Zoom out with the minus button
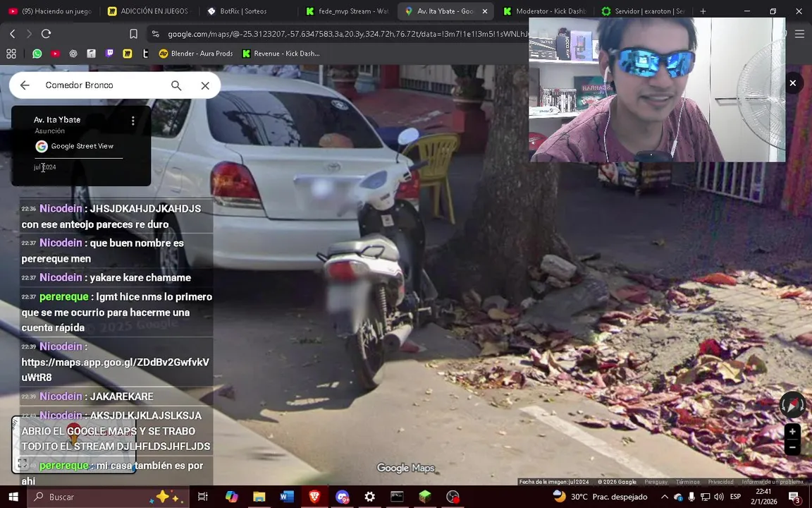This screenshot has height=508, width=812. pyautogui.click(x=792, y=447)
